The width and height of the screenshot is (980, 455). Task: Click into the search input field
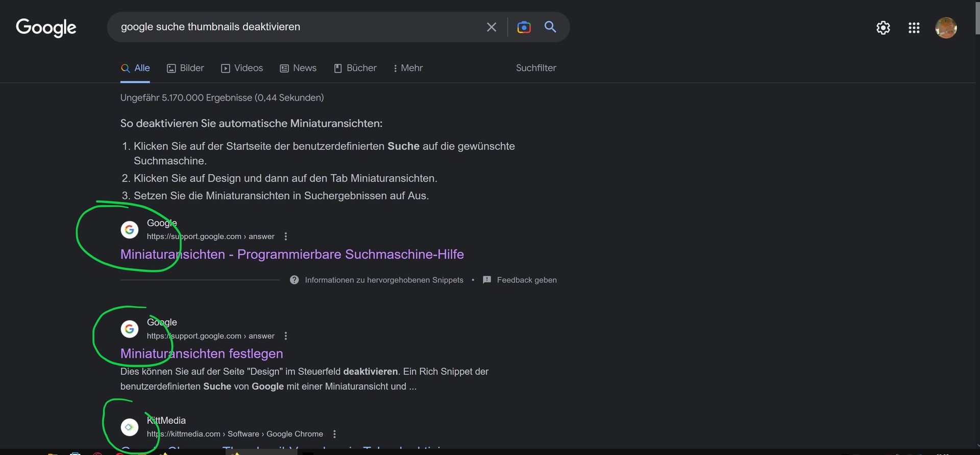(296, 27)
